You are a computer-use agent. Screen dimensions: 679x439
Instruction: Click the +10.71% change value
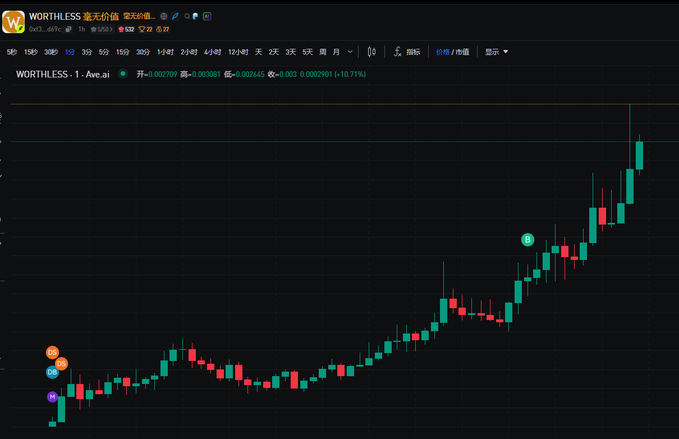coord(350,74)
